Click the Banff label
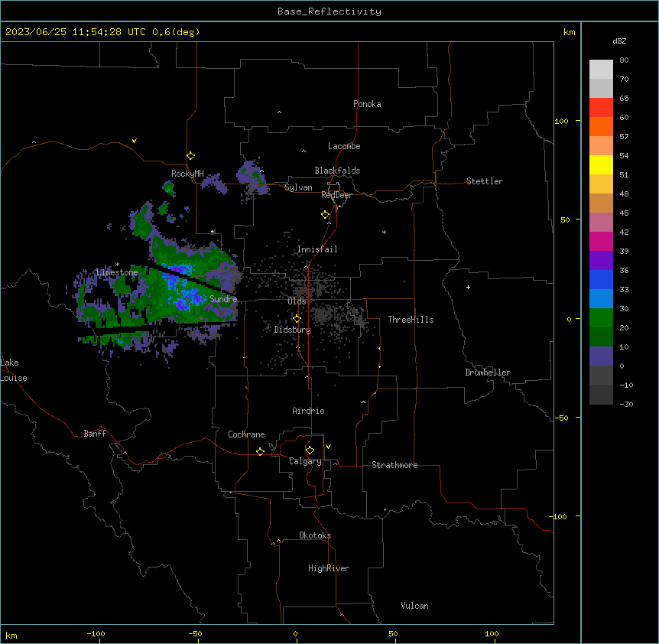The image size is (659, 644). 95,434
